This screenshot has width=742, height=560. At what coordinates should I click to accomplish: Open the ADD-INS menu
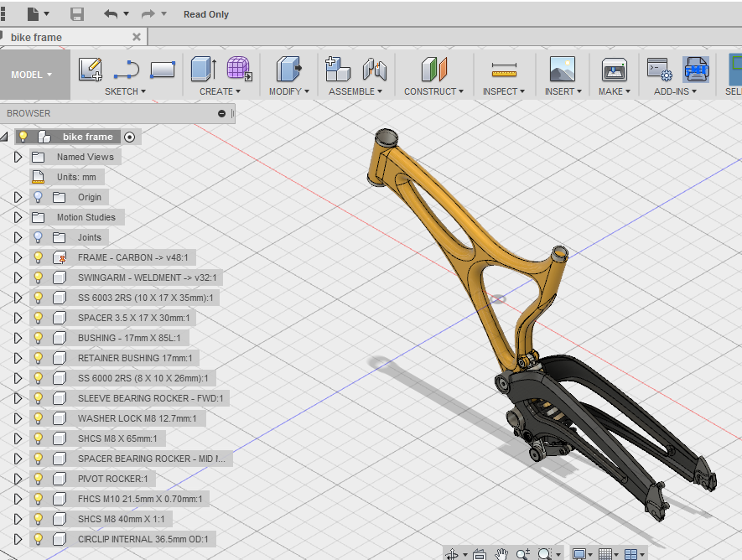point(675,91)
